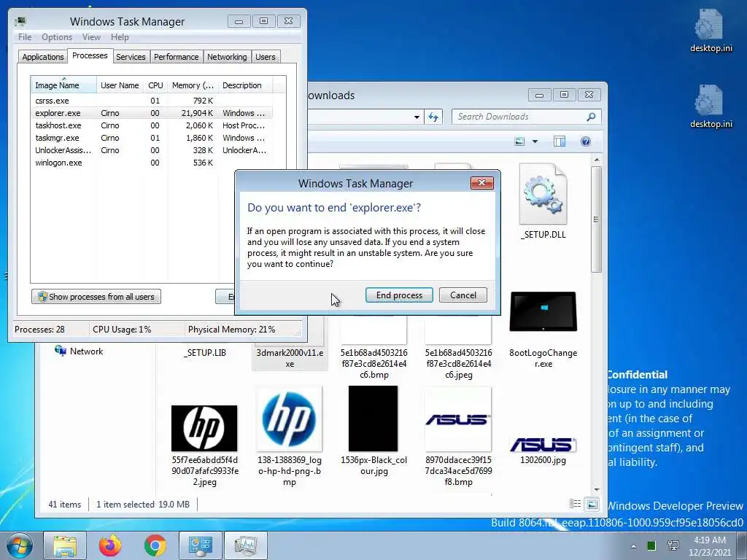Confirm End process in the dialog
747x560 pixels.
[399, 295]
